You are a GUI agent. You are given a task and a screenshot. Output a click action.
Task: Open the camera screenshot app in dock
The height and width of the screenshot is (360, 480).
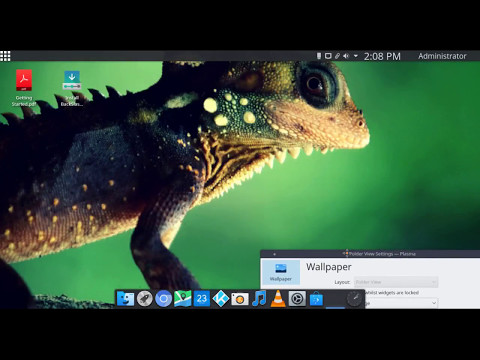click(240, 299)
